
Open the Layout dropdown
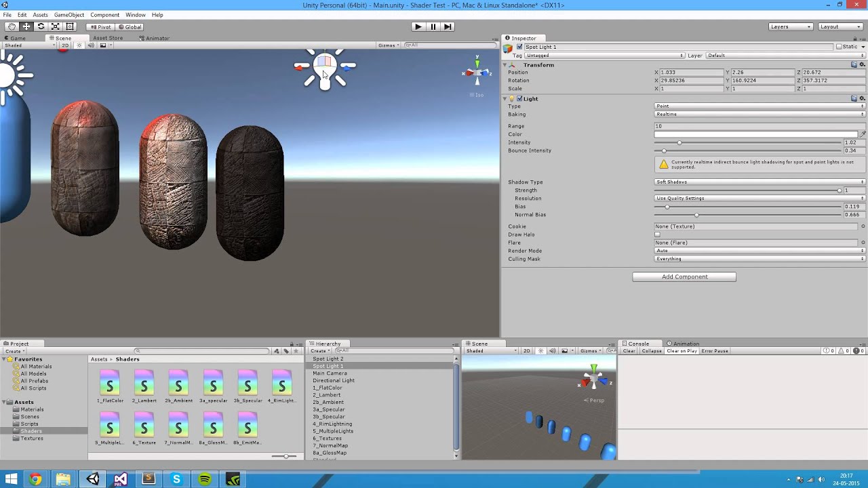pos(840,26)
